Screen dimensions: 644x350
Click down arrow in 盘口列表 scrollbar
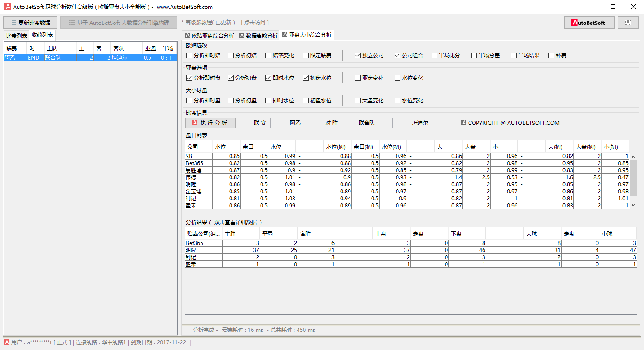(633, 205)
